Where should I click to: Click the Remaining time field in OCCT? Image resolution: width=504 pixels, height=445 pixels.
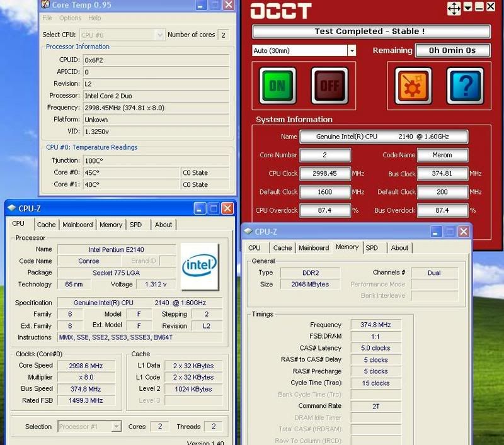pyautogui.click(x=452, y=50)
